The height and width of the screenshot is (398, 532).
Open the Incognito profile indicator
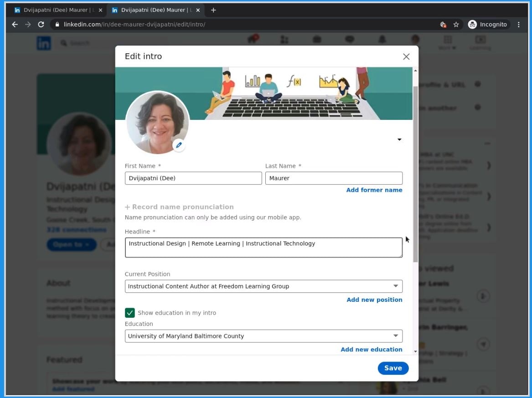[488, 25]
